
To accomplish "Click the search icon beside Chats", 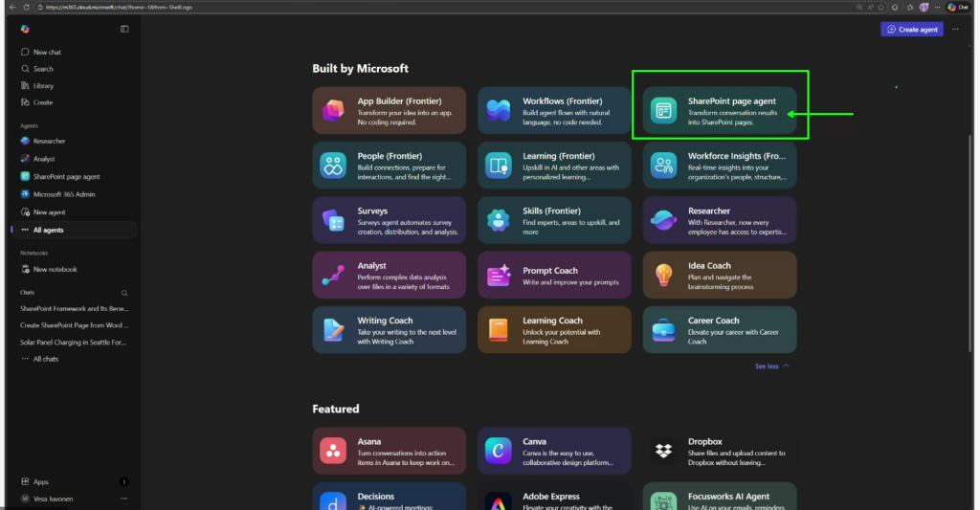I will 124,293.
